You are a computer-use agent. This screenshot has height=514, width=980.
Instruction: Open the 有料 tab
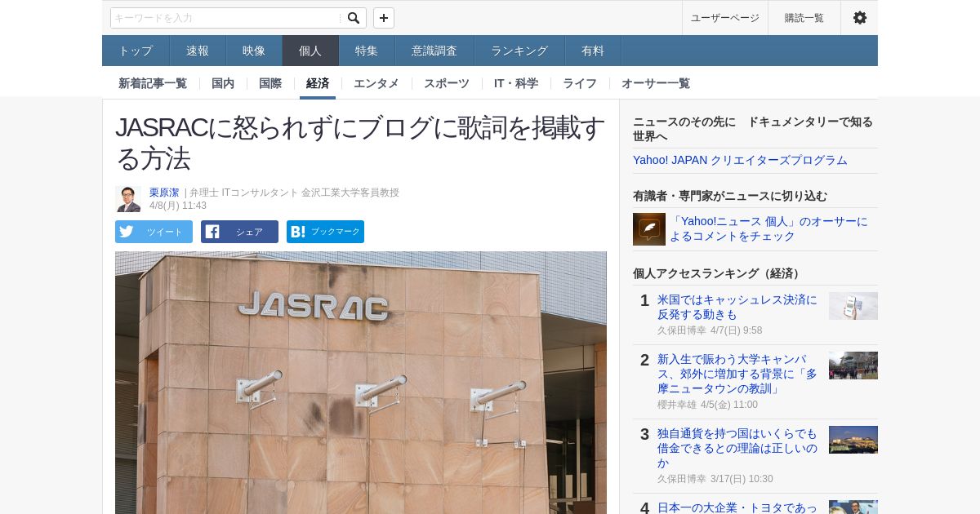tap(593, 51)
